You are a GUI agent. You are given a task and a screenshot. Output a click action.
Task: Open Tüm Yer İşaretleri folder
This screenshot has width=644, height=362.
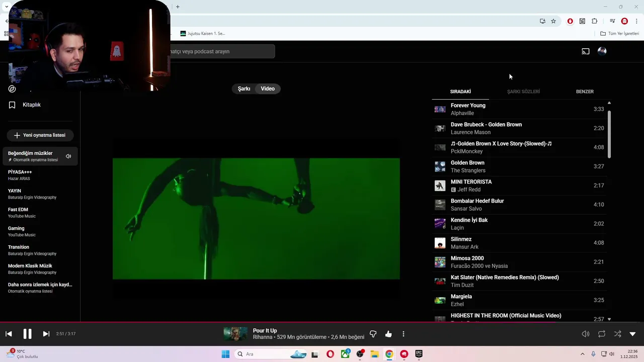[619, 34]
